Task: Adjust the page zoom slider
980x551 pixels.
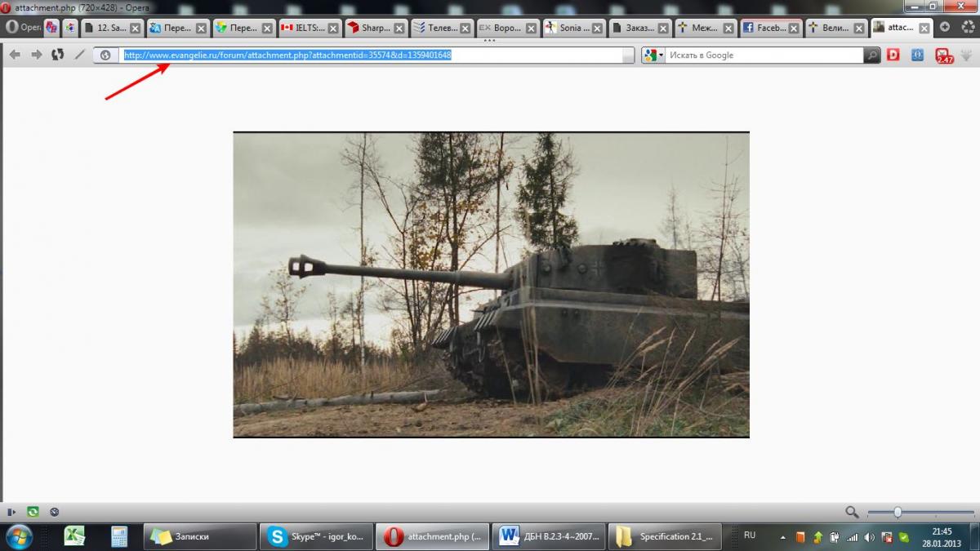Action: (898, 512)
